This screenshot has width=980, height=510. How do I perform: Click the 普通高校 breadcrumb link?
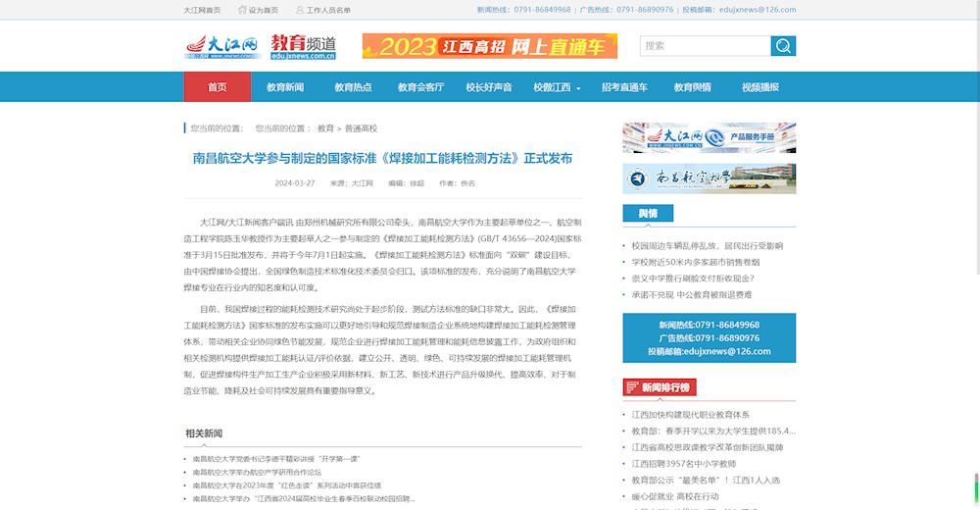point(361,128)
